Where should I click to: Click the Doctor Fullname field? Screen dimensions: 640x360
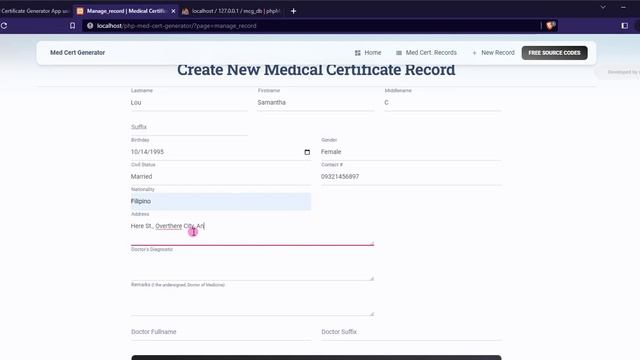coord(220,332)
